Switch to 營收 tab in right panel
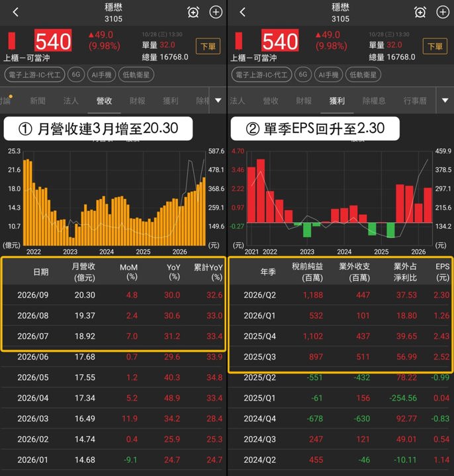This screenshot has width=454, height=476. click(x=271, y=100)
